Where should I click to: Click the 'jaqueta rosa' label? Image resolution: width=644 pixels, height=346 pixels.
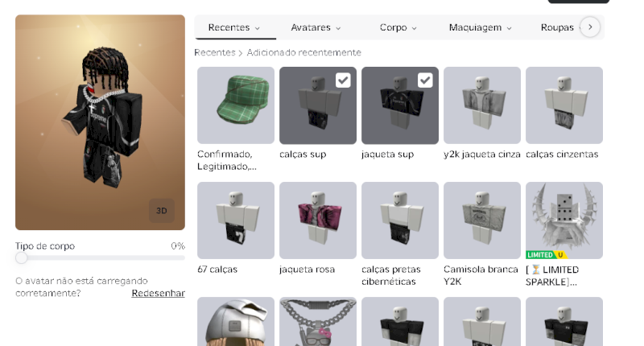pos(307,270)
